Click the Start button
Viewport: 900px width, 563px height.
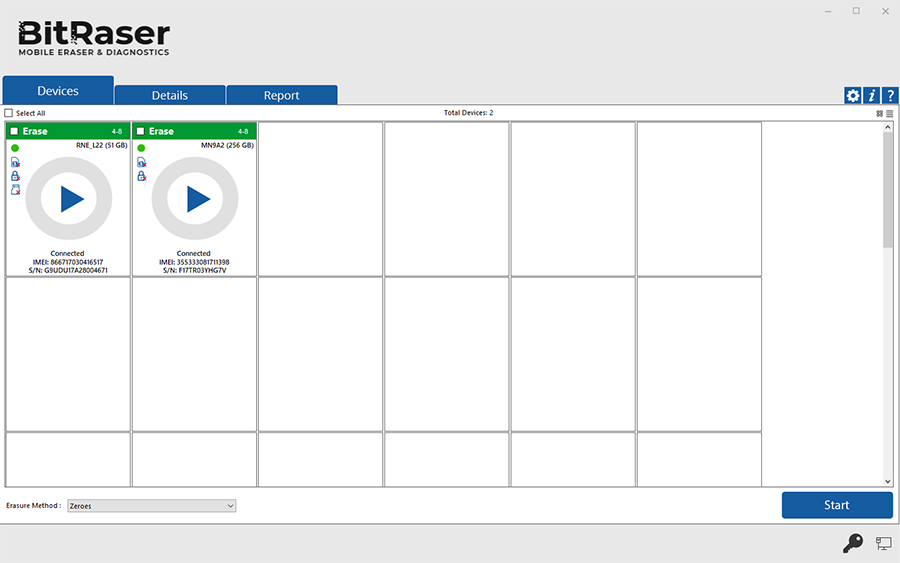[837, 505]
